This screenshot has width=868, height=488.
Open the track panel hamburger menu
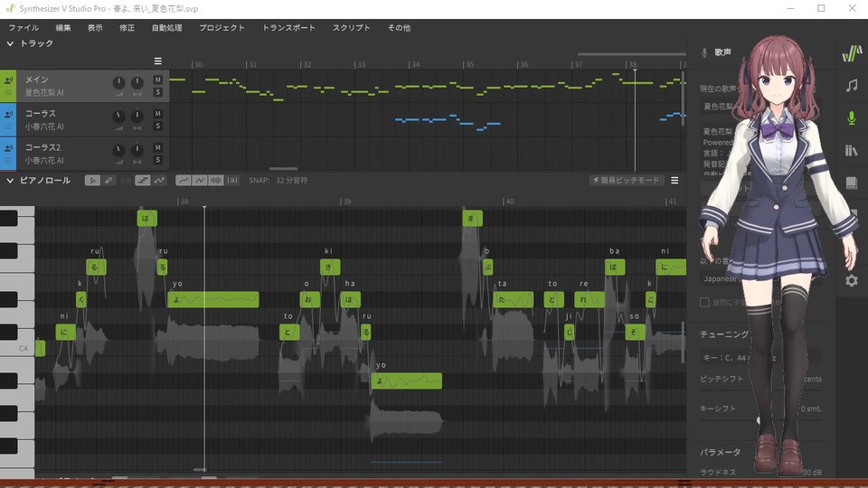157,61
